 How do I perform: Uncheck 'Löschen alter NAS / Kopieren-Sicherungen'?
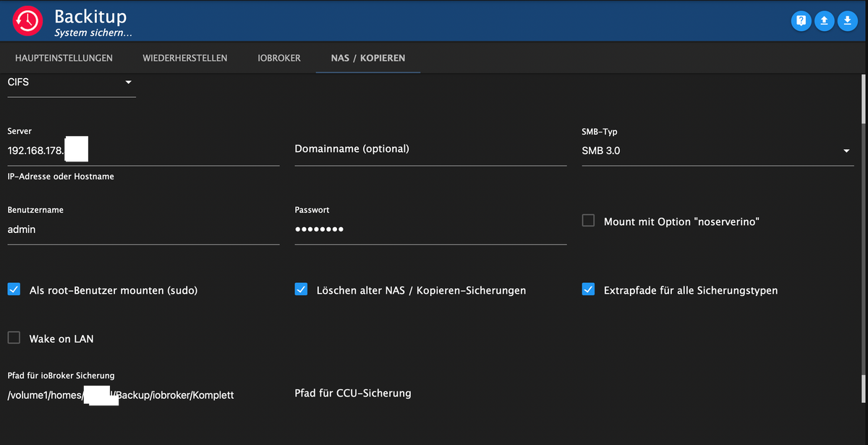[x=302, y=289]
